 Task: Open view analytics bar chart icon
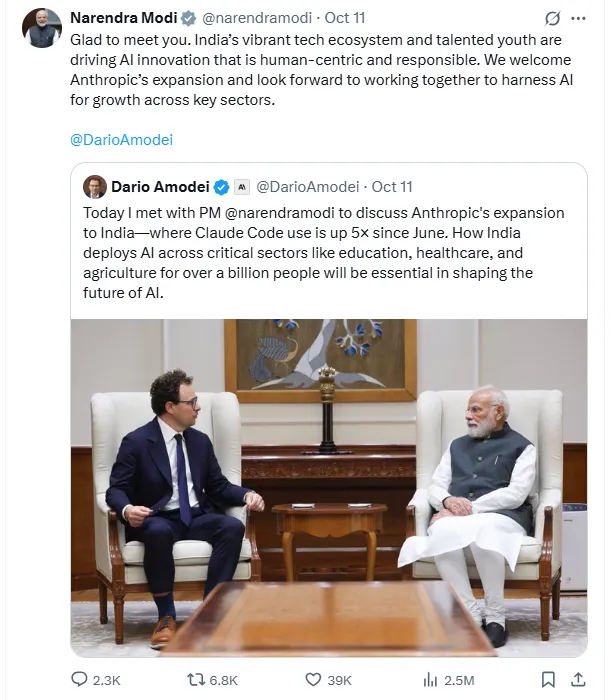coord(430,680)
